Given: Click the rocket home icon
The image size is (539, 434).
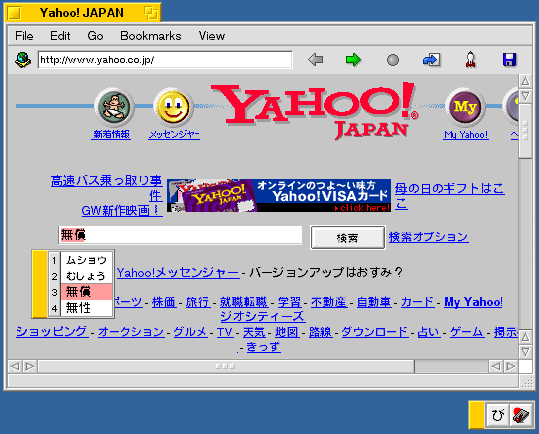Looking at the screenshot, I should tap(471, 59).
